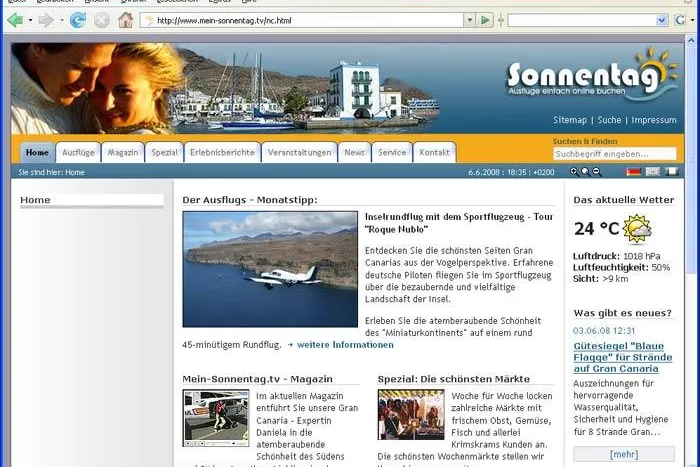Open the Magazin tab
Viewport: 700px width, 467px height.
point(123,153)
